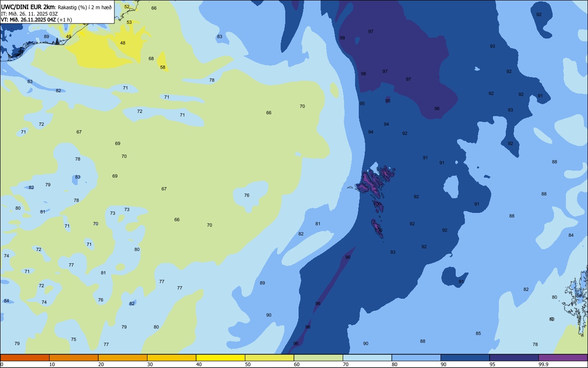
Task: Click the 'VT: Mið. 26.11.2025 04Z (+1 h)' line
Action: tap(36, 20)
